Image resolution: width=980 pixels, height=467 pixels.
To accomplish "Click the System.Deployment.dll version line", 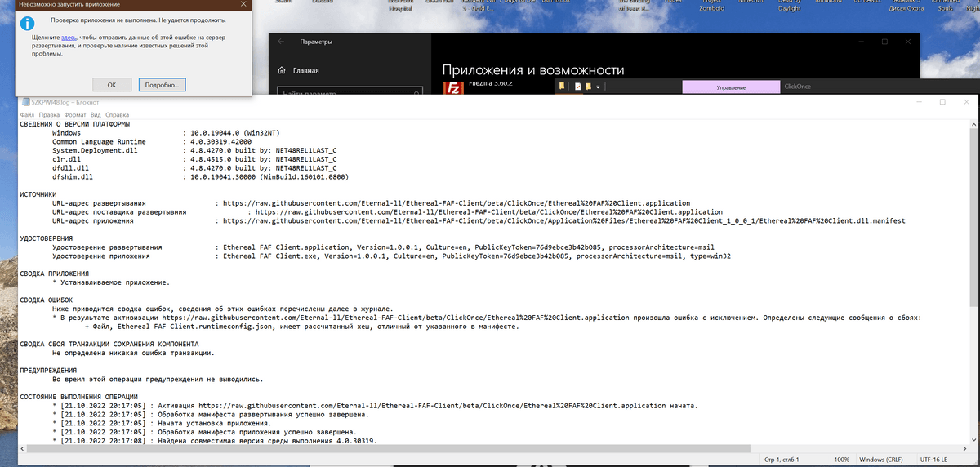I will pyautogui.click(x=194, y=150).
